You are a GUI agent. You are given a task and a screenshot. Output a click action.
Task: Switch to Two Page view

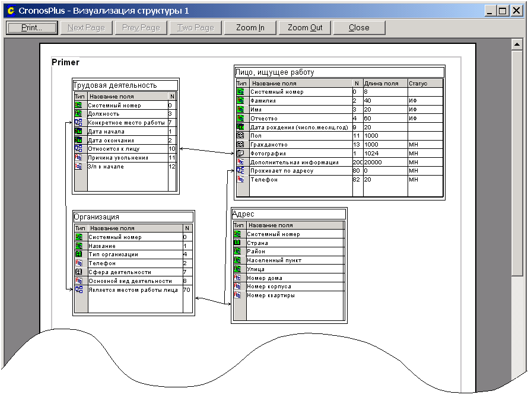pos(196,28)
